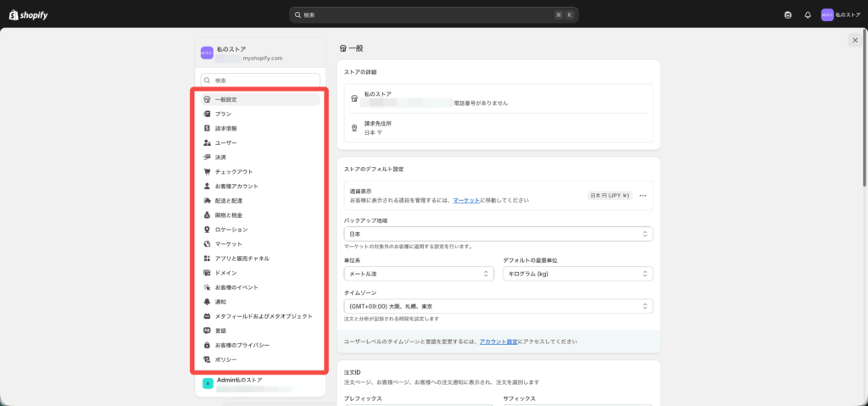Open the デフォルトの重量単位 dropdown
868x406 pixels.
click(578, 274)
